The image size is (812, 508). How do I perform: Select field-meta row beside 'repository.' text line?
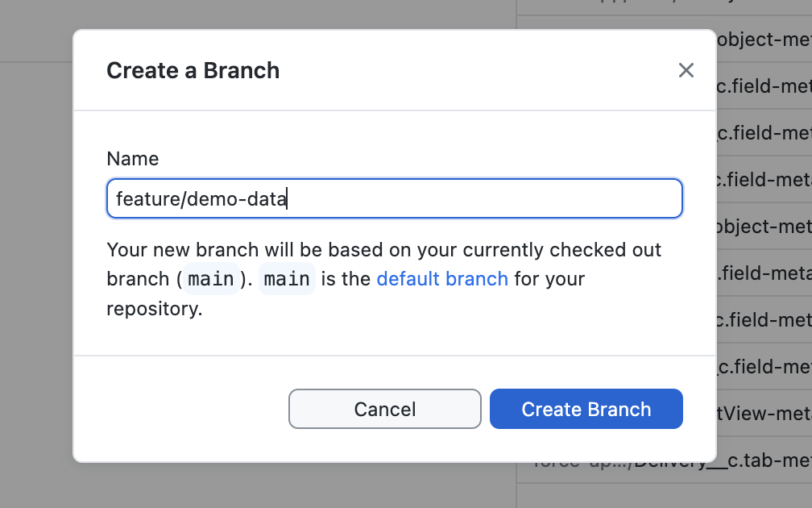pos(764,320)
